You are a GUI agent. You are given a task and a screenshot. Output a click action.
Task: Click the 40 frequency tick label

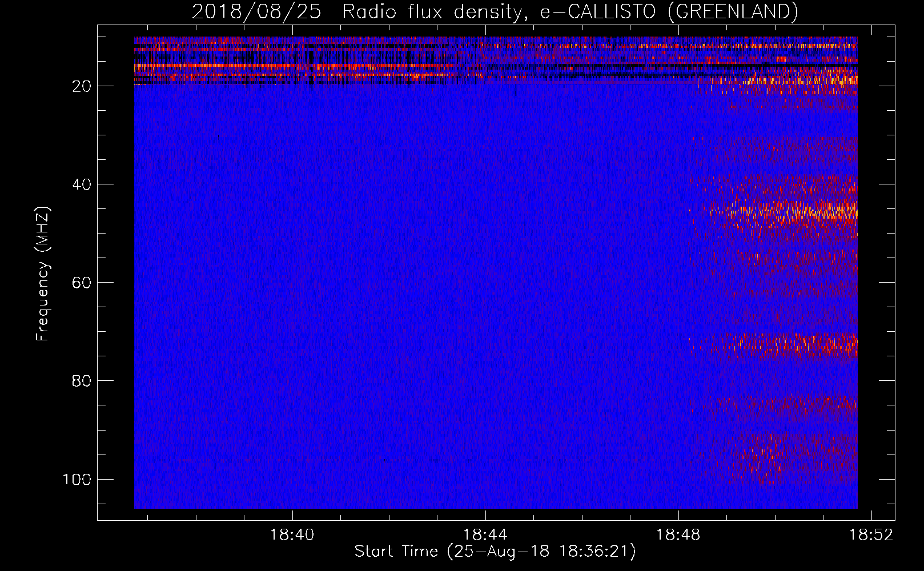tap(82, 184)
